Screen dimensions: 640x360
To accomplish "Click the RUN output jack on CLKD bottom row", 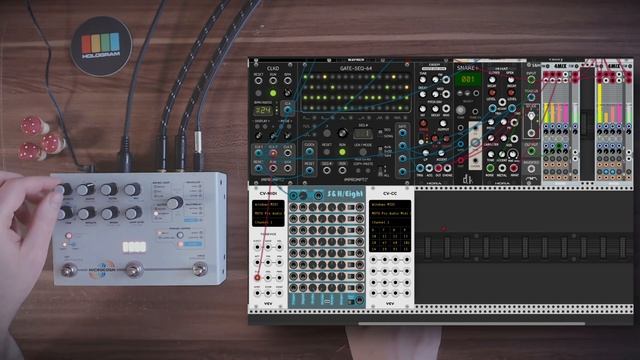I will pos(273,168).
